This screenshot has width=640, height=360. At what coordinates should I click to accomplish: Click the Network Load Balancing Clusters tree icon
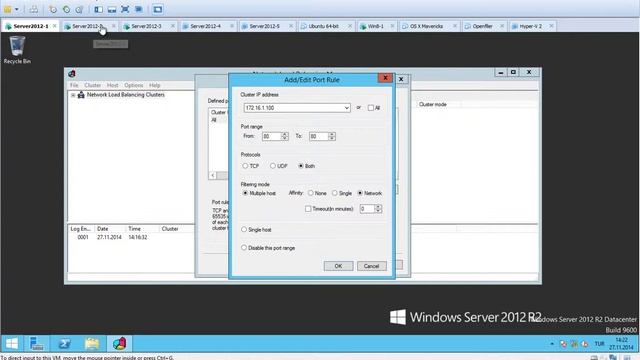[81, 95]
